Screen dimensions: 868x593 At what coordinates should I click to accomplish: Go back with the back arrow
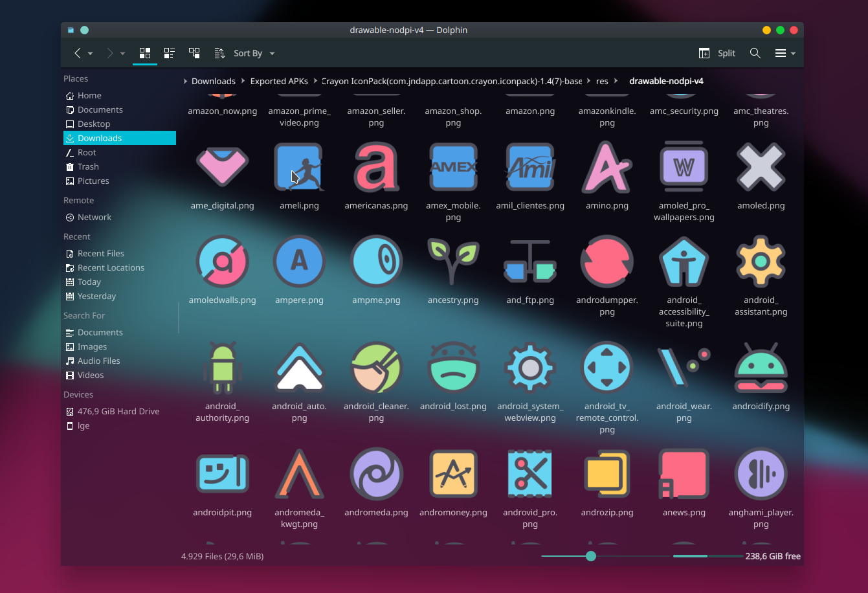tap(78, 53)
